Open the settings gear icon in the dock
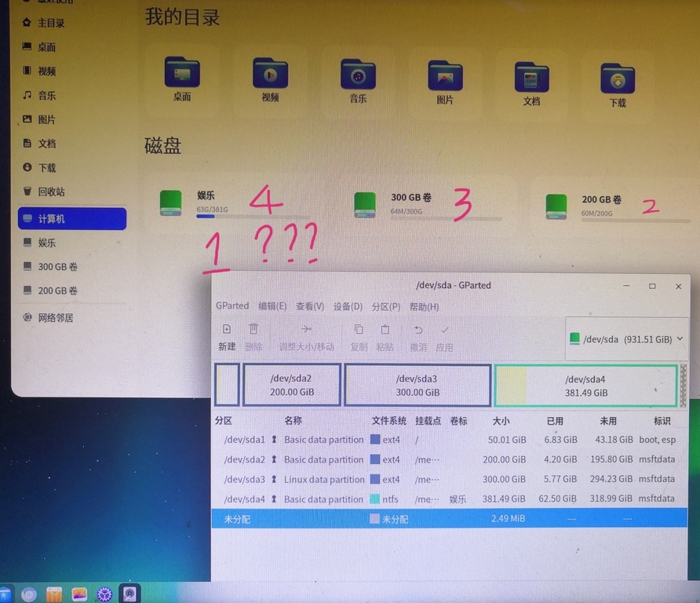 [104, 594]
